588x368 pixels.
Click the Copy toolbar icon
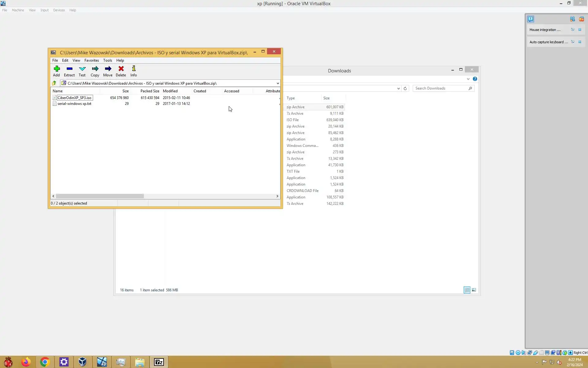95,69
